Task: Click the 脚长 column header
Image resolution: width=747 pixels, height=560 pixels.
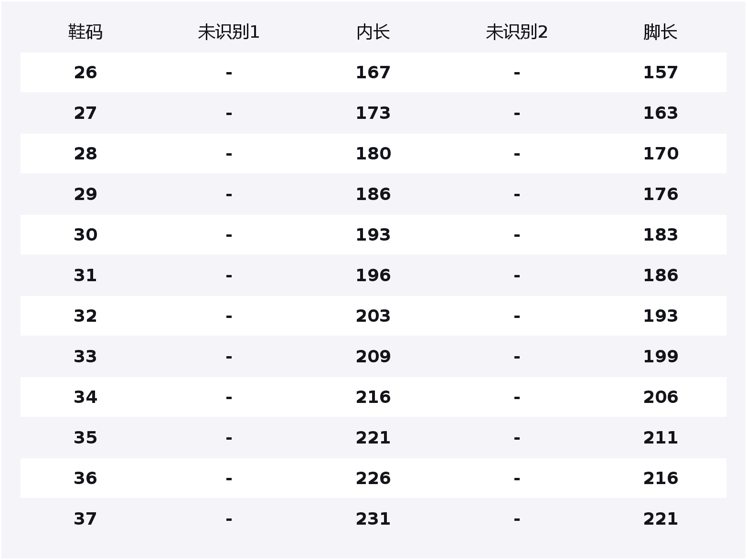Action: tap(661, 32)
